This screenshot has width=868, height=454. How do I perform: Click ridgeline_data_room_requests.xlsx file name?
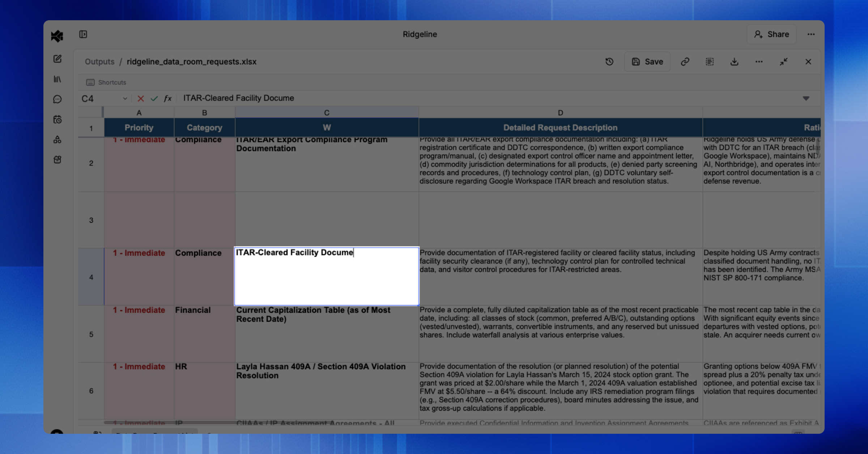point(192,62)
